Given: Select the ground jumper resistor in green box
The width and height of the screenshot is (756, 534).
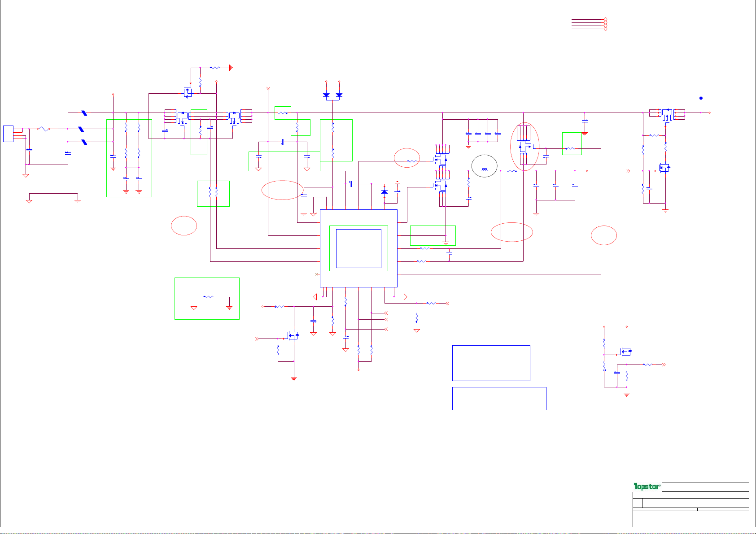Looking at the screenshot, I should [x=209, y=297].
